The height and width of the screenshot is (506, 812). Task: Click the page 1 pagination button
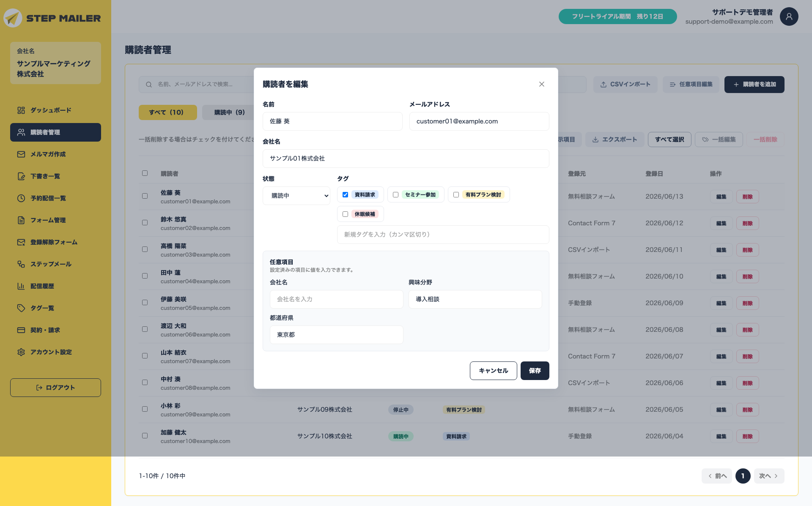743,476
